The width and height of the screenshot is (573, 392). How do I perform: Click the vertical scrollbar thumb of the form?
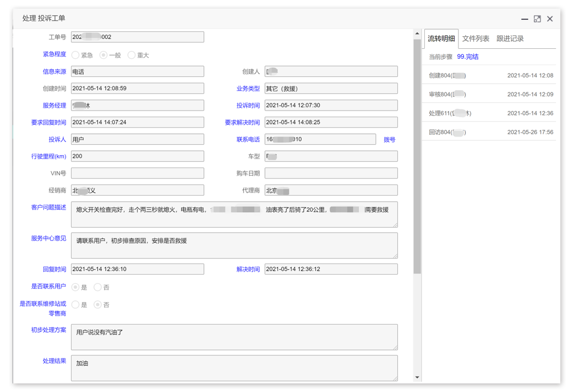click(x=417, y=154)
